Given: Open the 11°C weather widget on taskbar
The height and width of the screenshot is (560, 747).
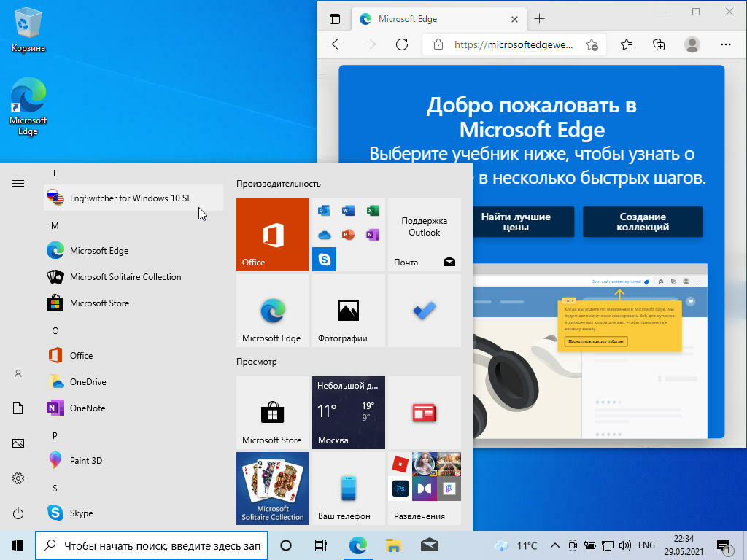Looking at the screenshot, I should click(x=516, y=545).
